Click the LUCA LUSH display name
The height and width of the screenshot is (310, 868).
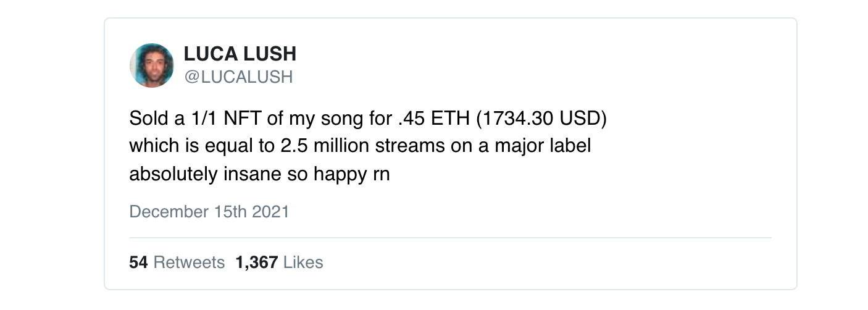click(x=240, y=54)
